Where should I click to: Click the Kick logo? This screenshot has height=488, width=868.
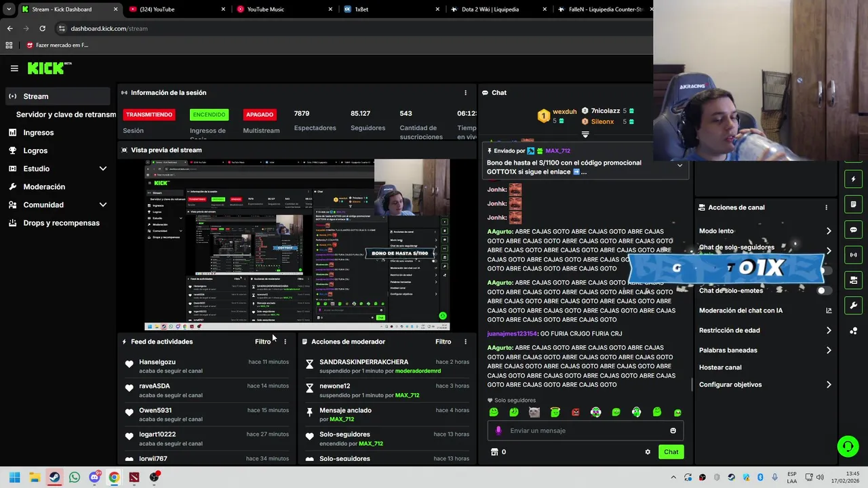[x=49, y=68]
